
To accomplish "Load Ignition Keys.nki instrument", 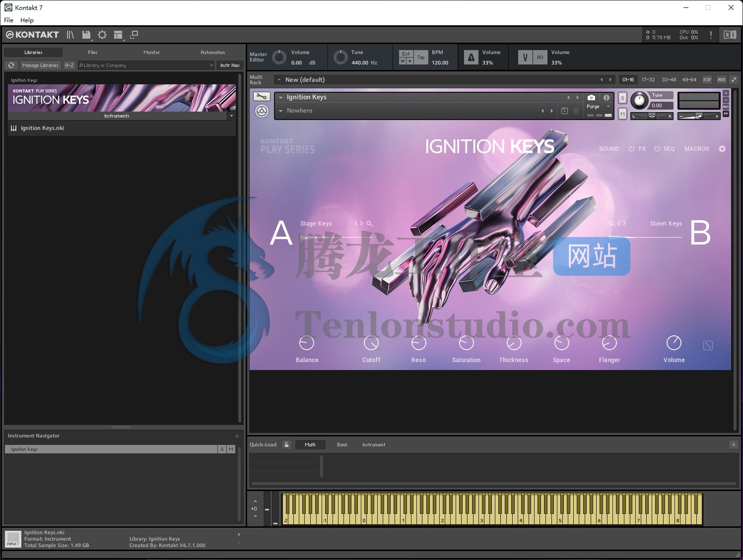I will point(122,128).
